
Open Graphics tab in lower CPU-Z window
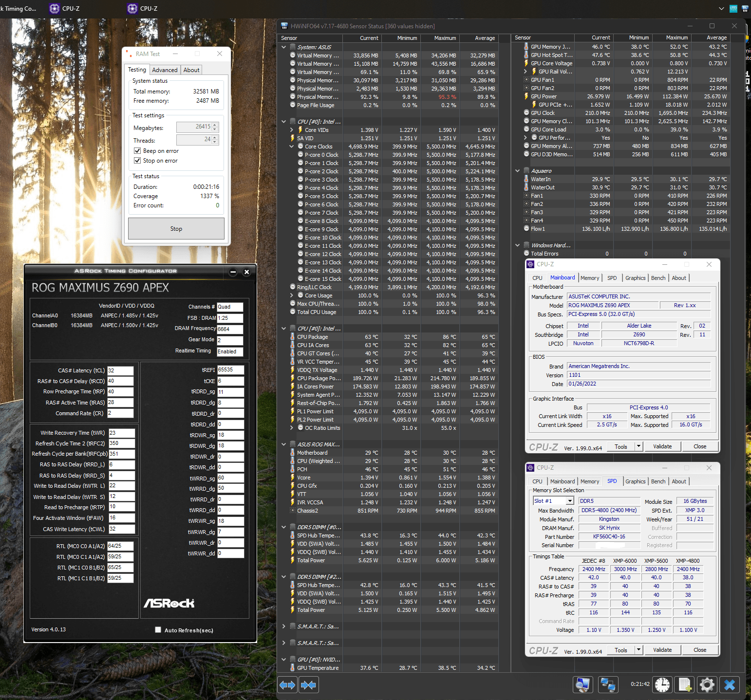tap(635, 481)
